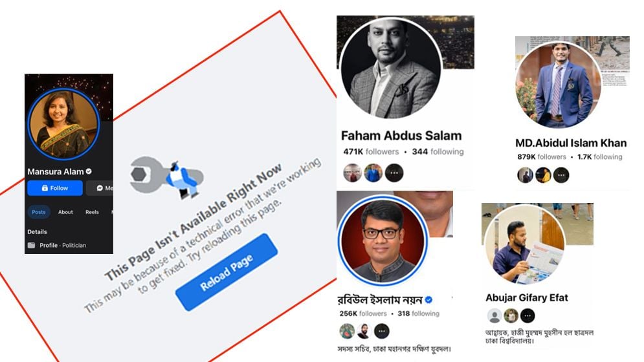Click the wrench error illustration
The image size is (644, 362).
tap(166, 176)
